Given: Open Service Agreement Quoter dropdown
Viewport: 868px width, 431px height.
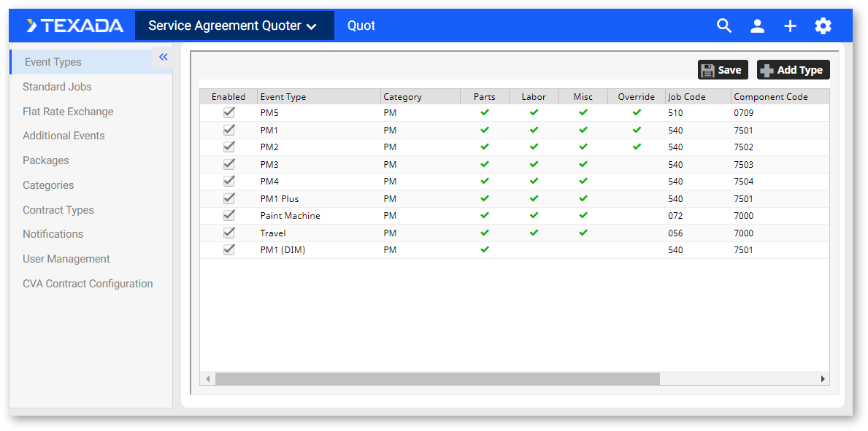Looking at the screenshot, I should pos(235,26).
